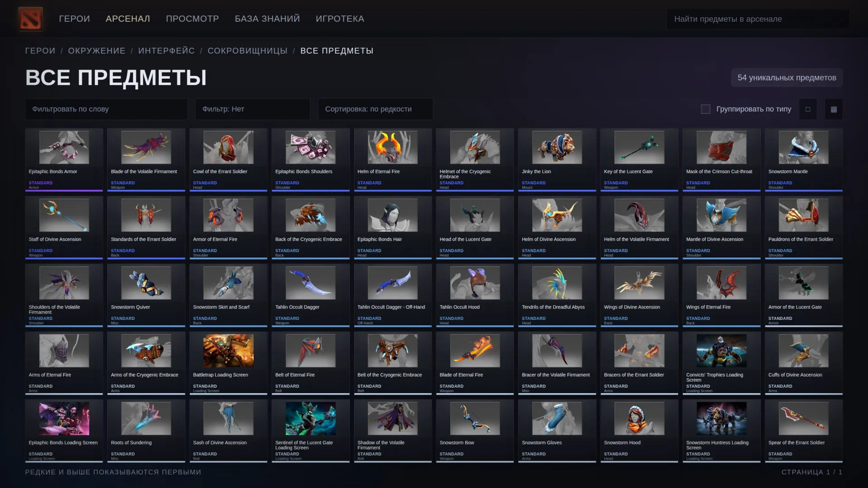This screenshot has width=868, height=488.
Task: Go to СОКРОВИЩНИЦЫ breadcrumb link
Action: coord(247,51)
